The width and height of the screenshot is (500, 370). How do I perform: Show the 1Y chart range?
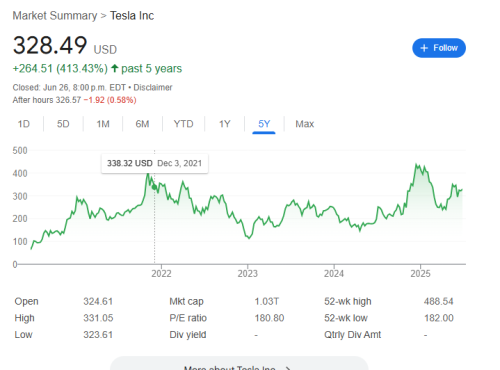coord(225,124)
